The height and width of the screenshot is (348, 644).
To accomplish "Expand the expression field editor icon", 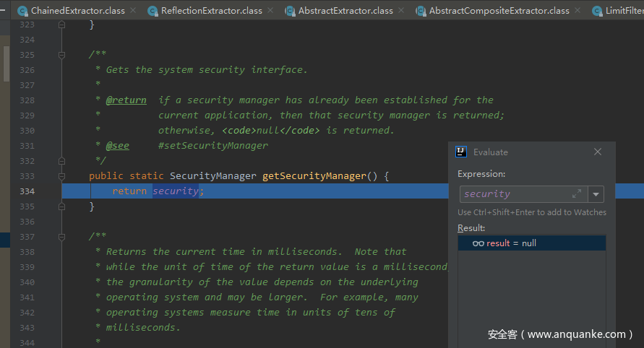I will coord(577,193).
